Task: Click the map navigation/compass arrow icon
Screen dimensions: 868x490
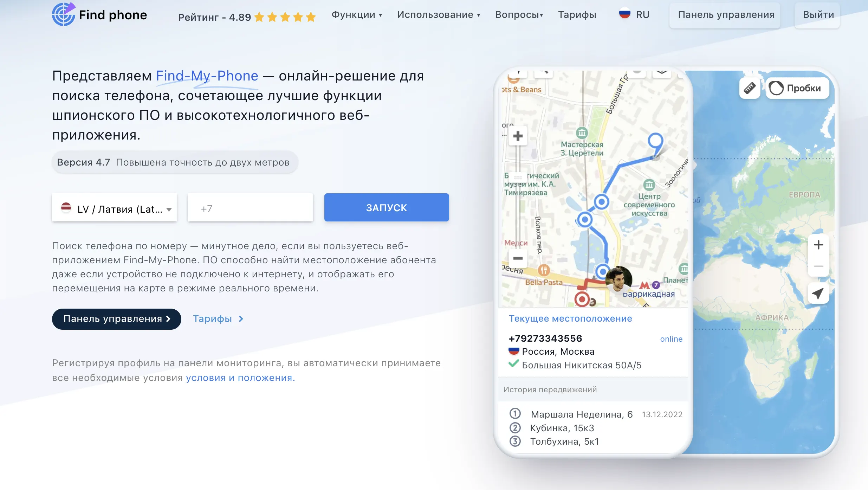Action: click(818, 293)
